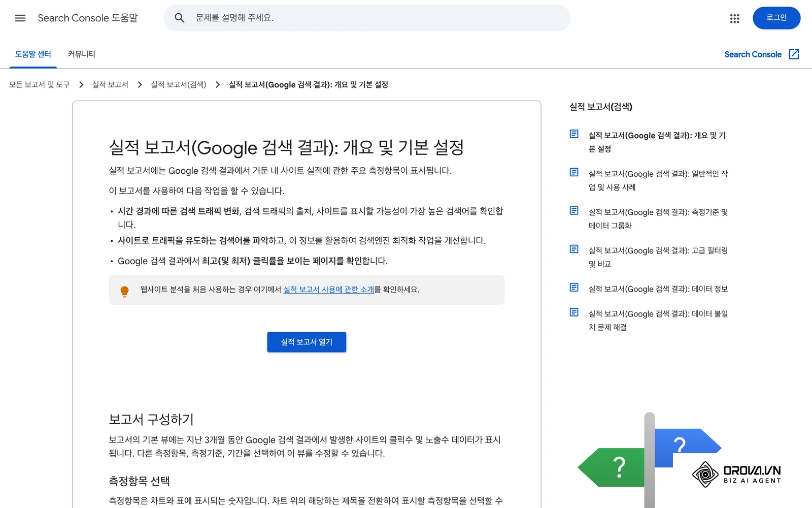The height and width of the screenshot is (508, 812).
Task: Click current breadcrumb '개요 및 기본 설정'
Action: (x=309, y=85)
